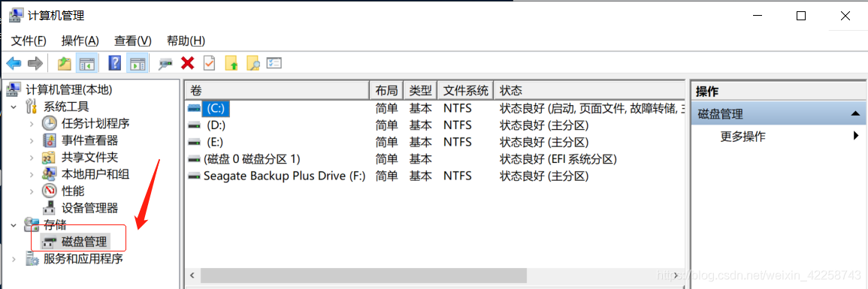Click the Up one level folder icon
The height and width of the screenshot is (289, 868).
point(64,64)
